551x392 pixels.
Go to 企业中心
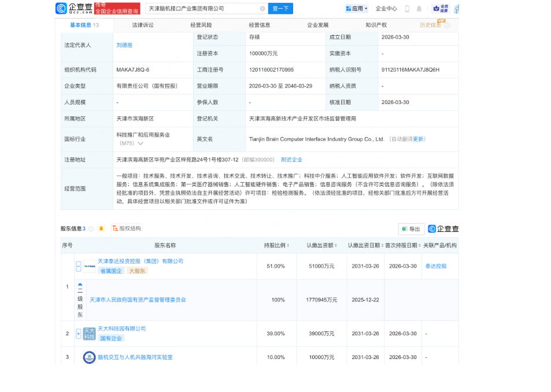click(x=386, y=9)
